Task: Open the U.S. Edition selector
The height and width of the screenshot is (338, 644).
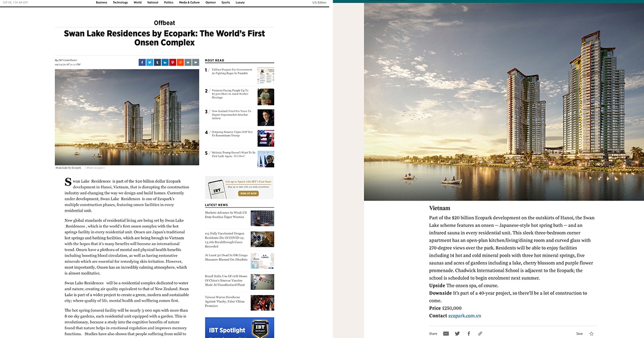Action: point(319,3)
